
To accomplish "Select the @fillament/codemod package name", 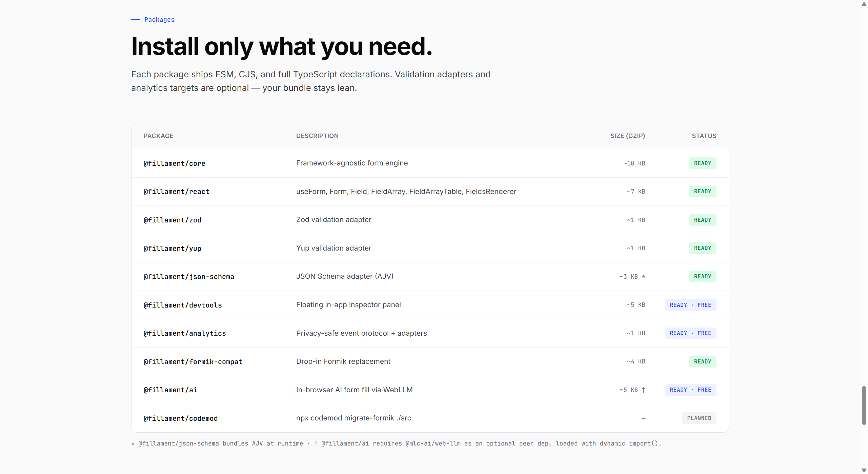I will click(181, 418).
